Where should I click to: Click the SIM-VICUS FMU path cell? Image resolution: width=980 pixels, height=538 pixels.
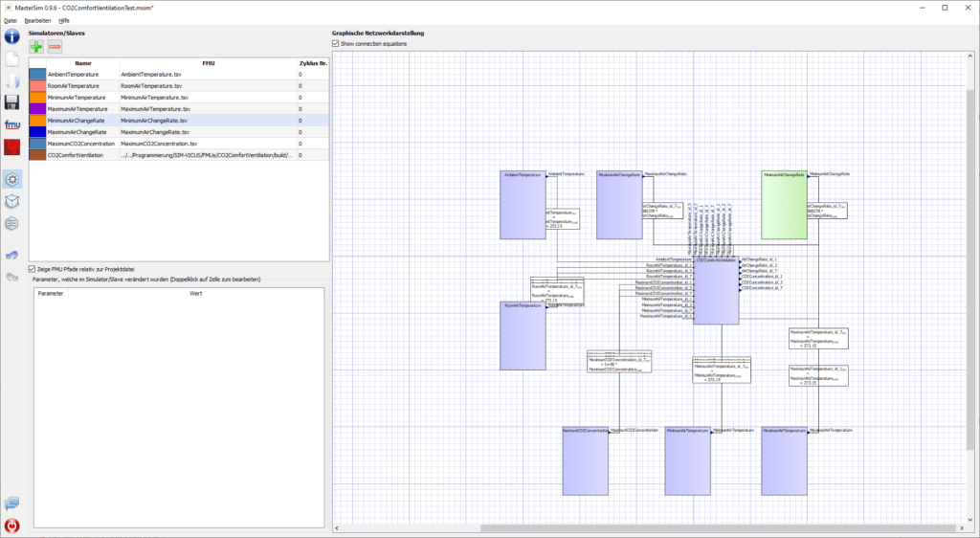208,155
